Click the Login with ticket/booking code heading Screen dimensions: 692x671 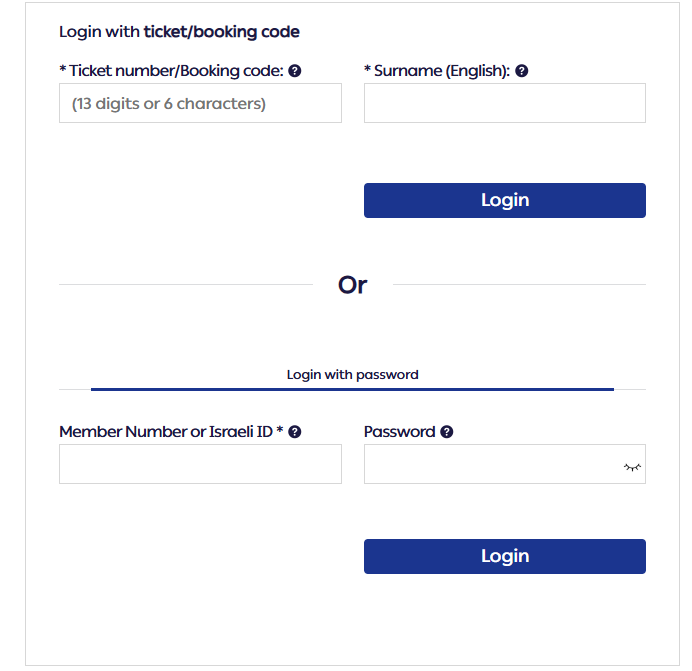[x=179, y=32]
